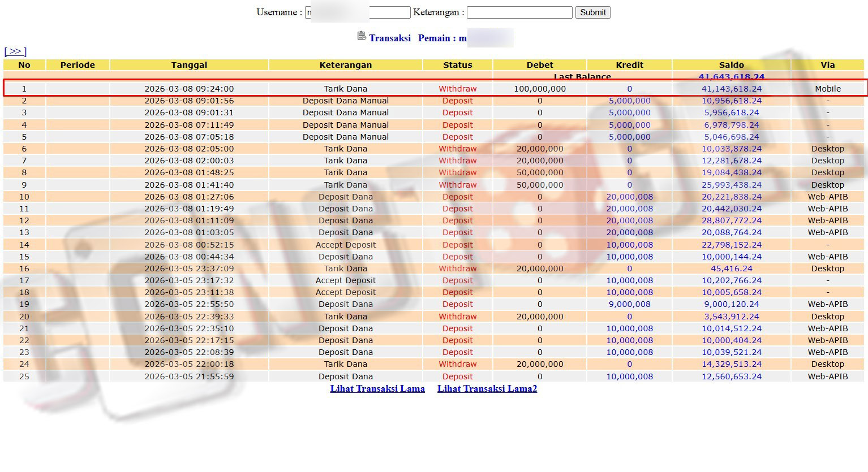Viewport: 868px width, 472px height.
Task: Click the Debet column header
Action: coord(539,65)
